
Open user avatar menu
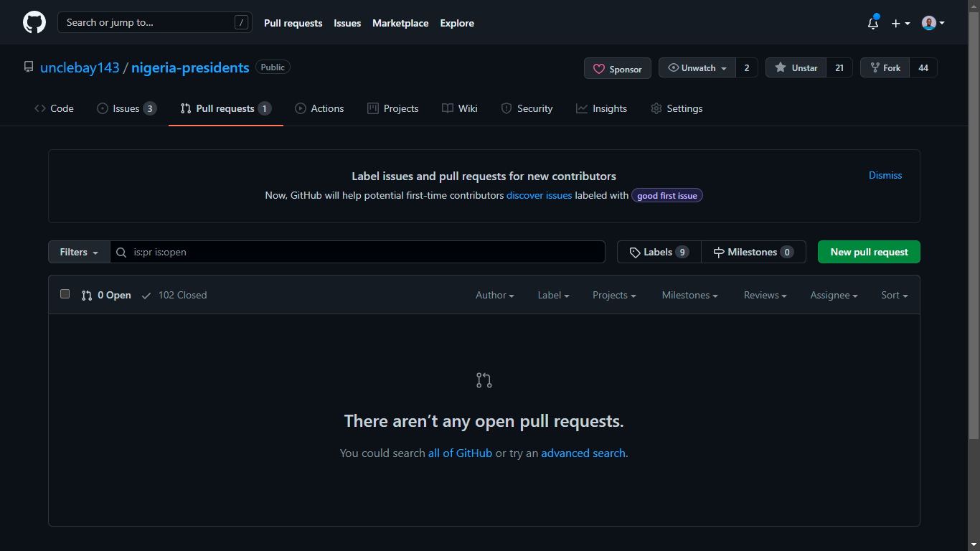(933, 23)
